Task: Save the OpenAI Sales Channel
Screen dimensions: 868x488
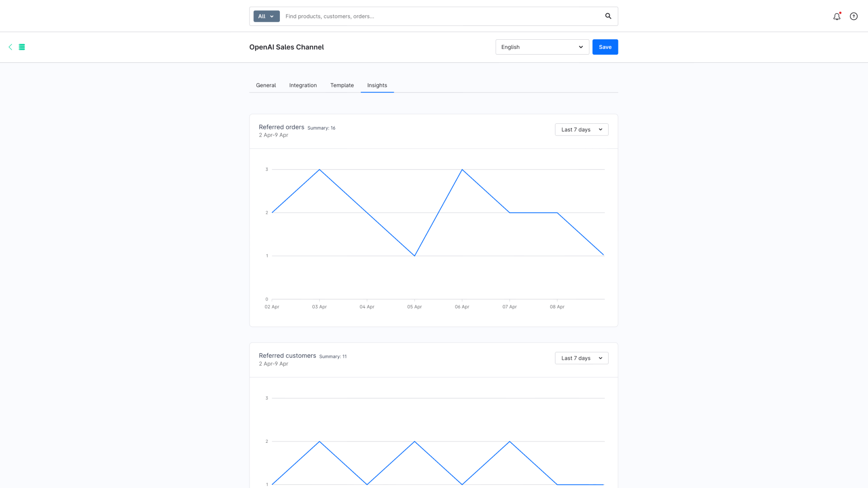Action: [x=605, y=47]
